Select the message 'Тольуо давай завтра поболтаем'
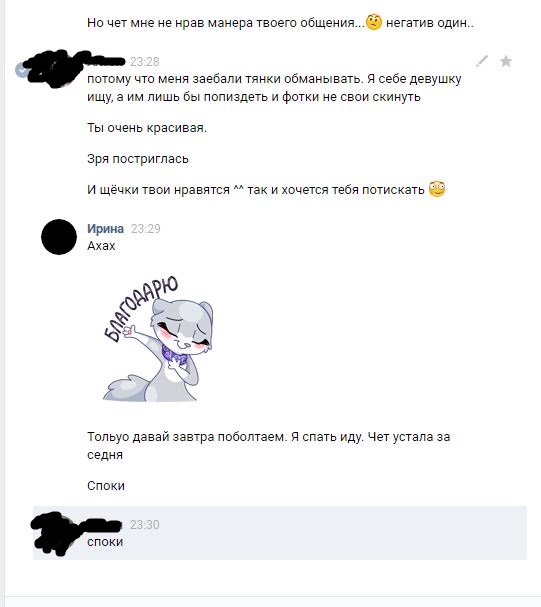The height and width of the screenshot is (607, 541). click(269, 445)
